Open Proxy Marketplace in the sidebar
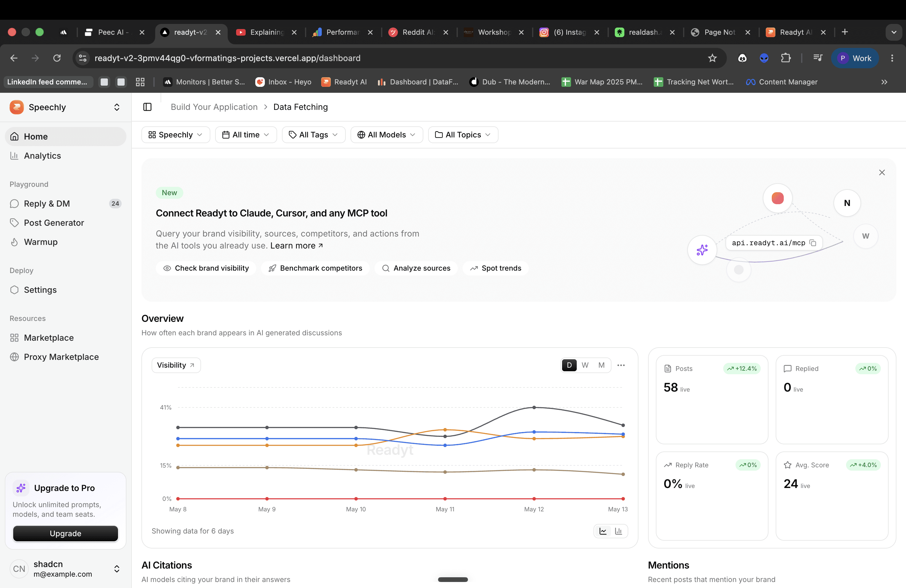Image resolution: width=906 pixels, height=588 pixels. (x=65, y=357)
